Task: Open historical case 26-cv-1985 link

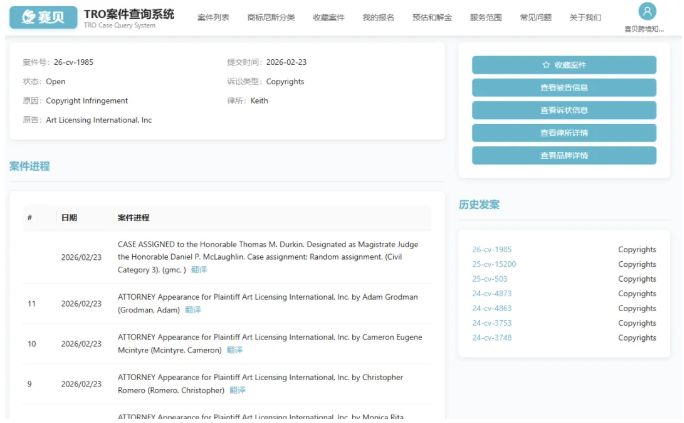Action: [492, 249]
